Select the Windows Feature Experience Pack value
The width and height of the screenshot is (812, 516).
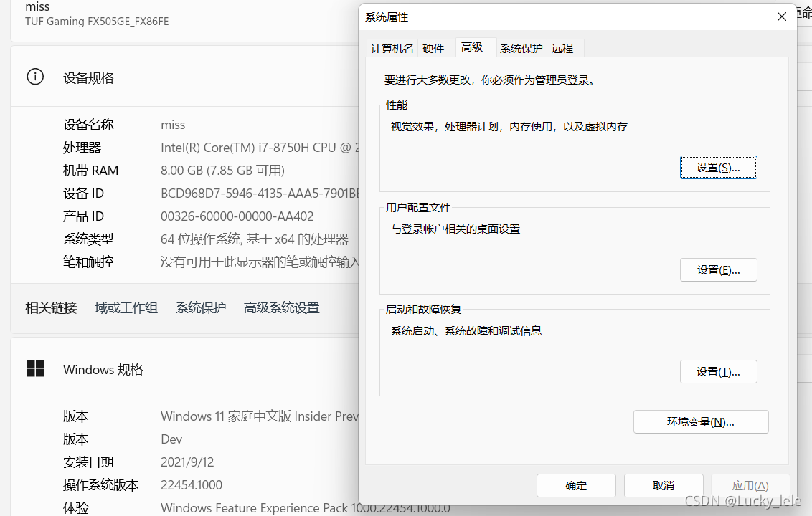306,508
